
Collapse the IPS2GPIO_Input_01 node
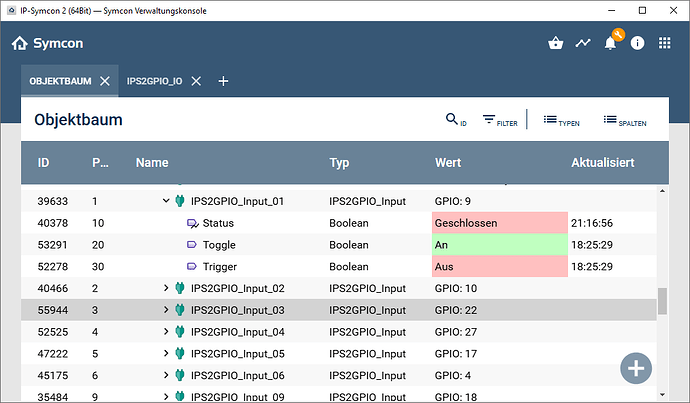pyautogui.click(x=166, y=201)
